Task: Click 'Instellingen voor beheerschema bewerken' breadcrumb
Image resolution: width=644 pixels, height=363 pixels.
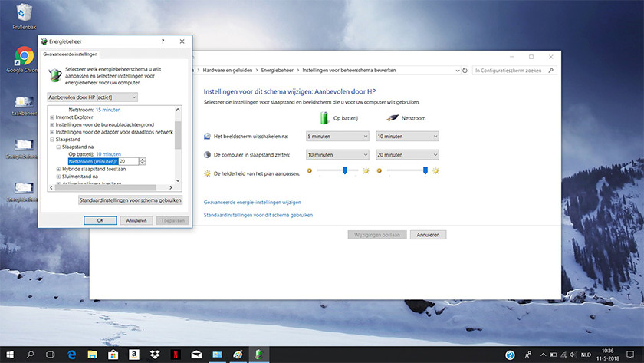Action: pyautogui.click(x=349, y=71)
